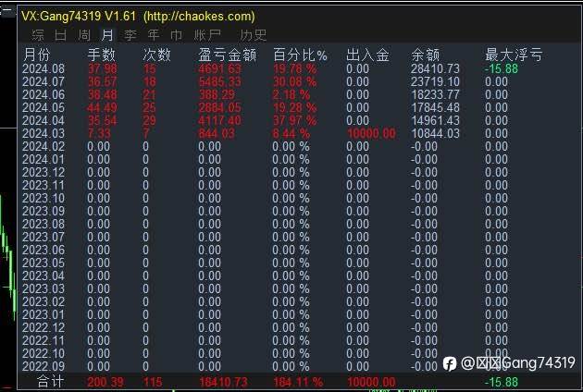Image resolution: width=583 pixels, height=392 pixels.
Task: Click balance value 28410.73
Action: tap(435, 68)
